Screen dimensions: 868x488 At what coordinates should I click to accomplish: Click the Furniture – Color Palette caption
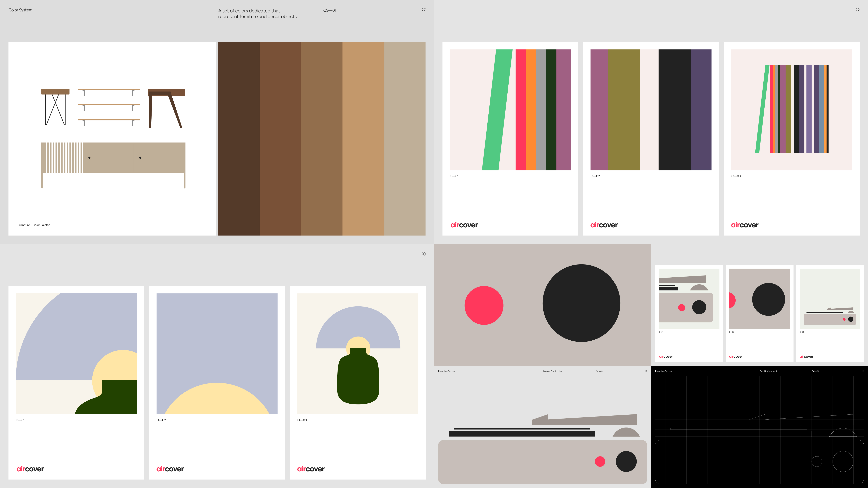click(34, 225)
